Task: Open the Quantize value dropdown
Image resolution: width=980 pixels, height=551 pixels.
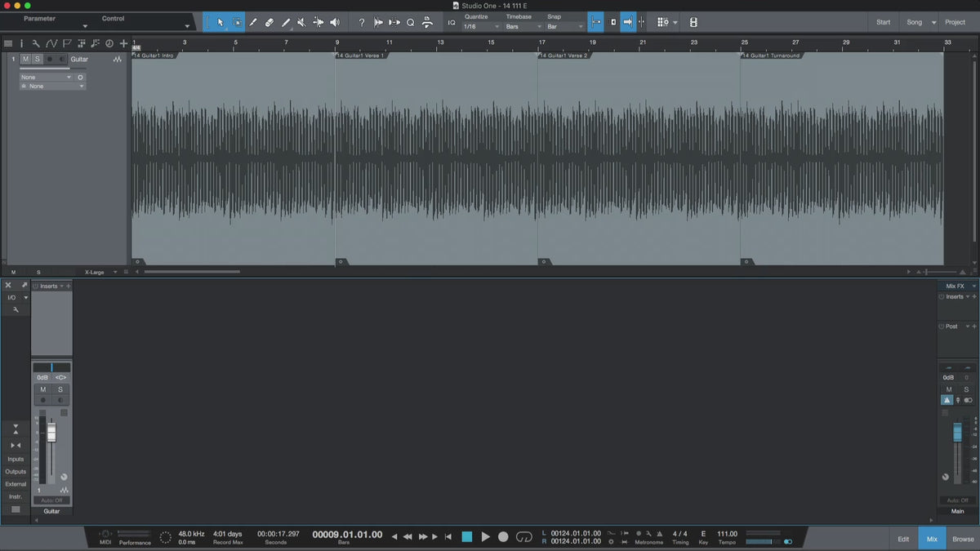Action: tap(481, 27)
